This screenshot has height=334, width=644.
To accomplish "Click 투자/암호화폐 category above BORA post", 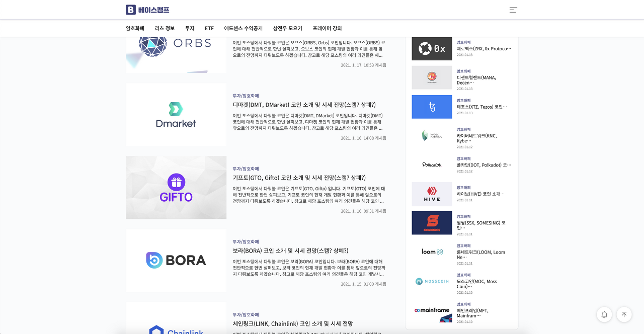I will click(x=246, y=241).
